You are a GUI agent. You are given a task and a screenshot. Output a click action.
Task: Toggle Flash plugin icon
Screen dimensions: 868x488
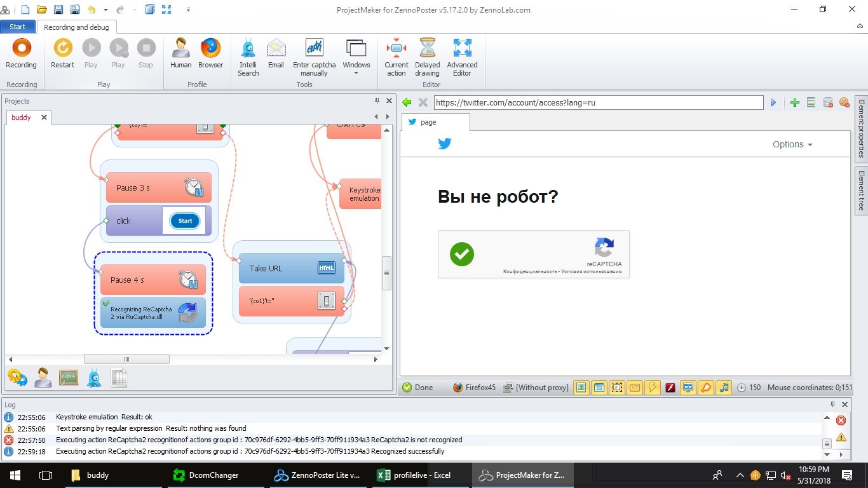(x=670, y=387)
